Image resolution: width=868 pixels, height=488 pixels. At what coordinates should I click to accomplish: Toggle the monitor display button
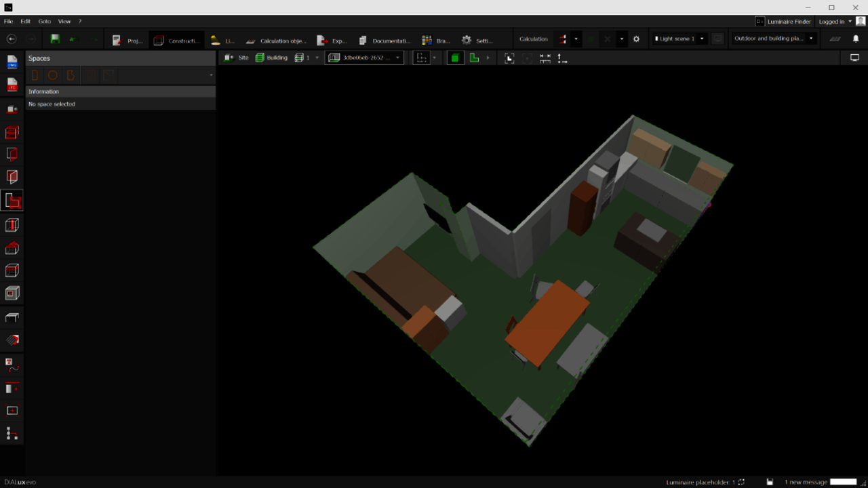(x=854, y=58)
